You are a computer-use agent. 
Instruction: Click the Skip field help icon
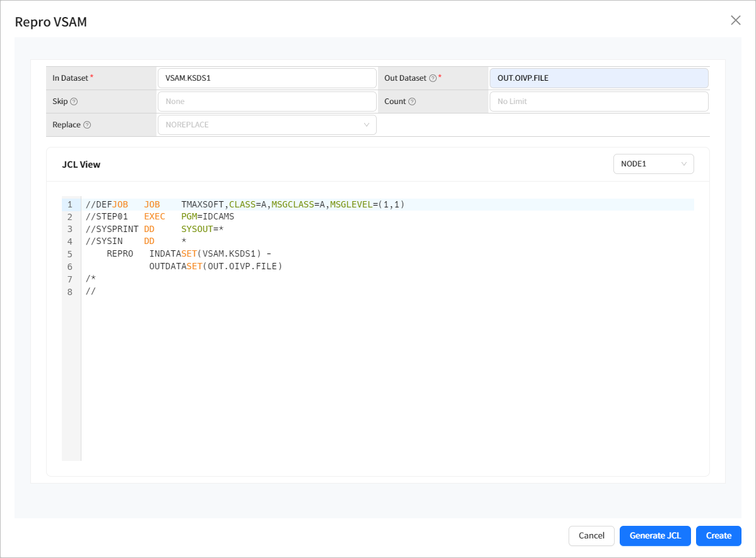74,102
